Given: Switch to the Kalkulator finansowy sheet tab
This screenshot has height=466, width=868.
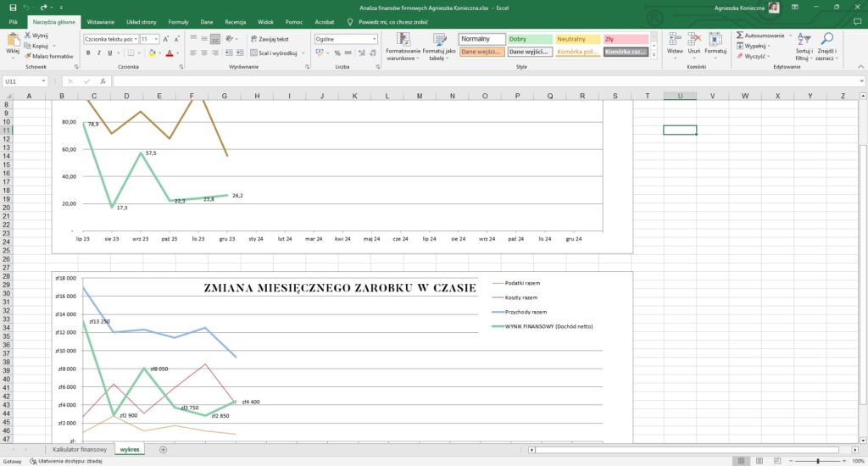Looking at the screenshot, I should 79,449.
